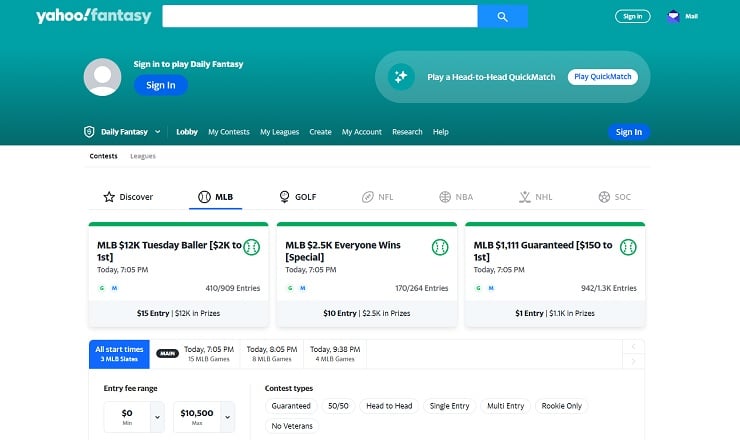The image size is (740, 440).
Task: Click the top header Sign in button
Action: (632, 17)
